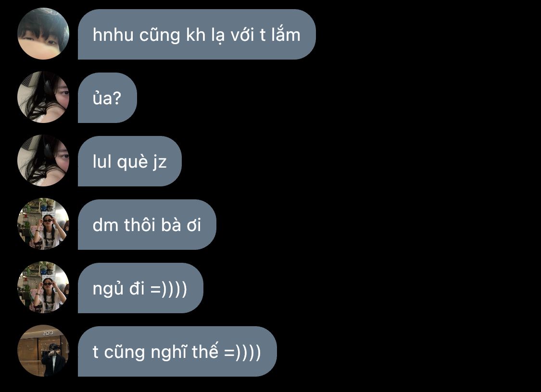Tap avatar next to the 'ủa?' message

coord(43,97)
